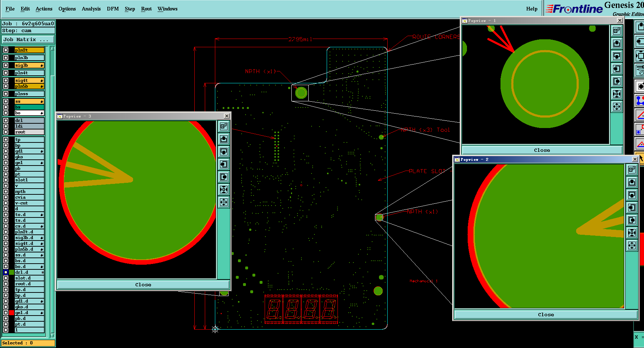Image resolution: width=644 pixels, height=348 pixels.
Task: Select the slot1 layer name
Action: 29,180
